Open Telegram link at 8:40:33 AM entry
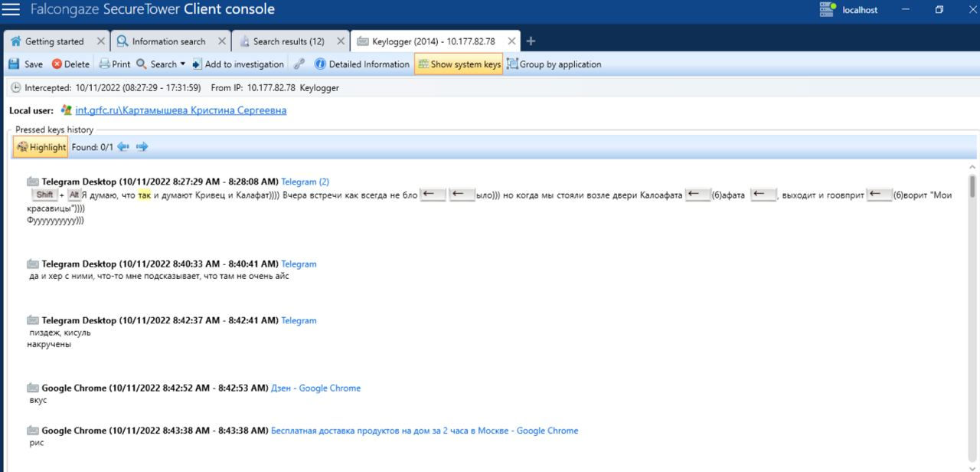Viewport: 980px width, 472px height. pos(299,264)
